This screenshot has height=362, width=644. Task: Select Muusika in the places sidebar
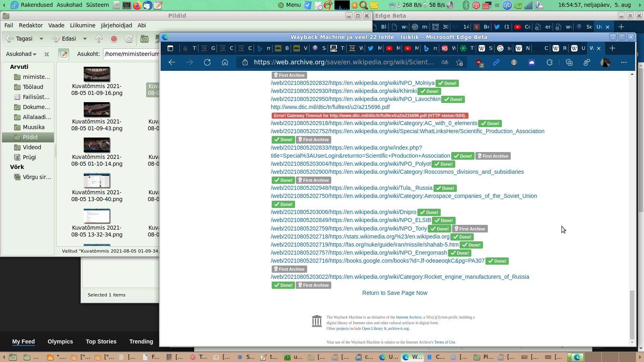(28, 127)
